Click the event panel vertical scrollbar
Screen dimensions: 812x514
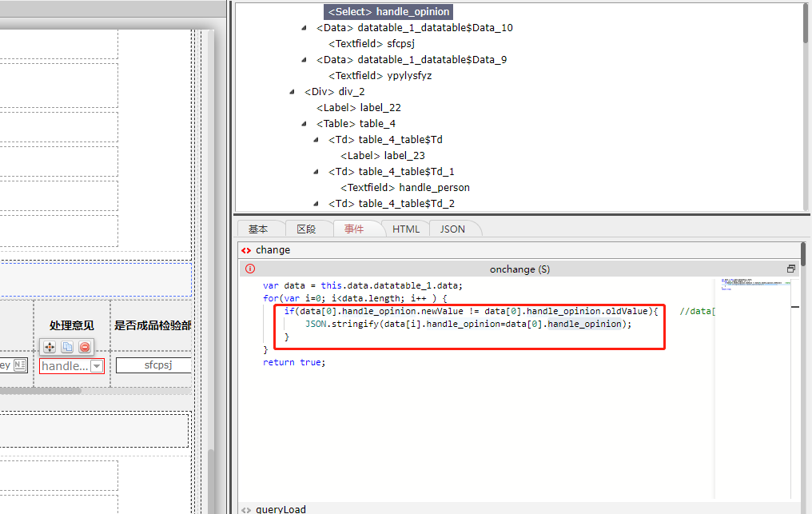pyautogui.click(x=804, y=254)
